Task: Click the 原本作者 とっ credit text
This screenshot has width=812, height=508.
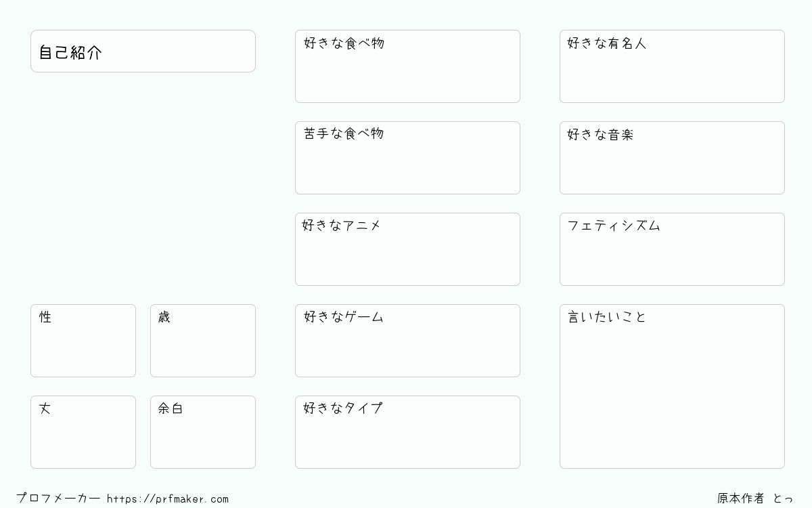Action: point(755,498)
